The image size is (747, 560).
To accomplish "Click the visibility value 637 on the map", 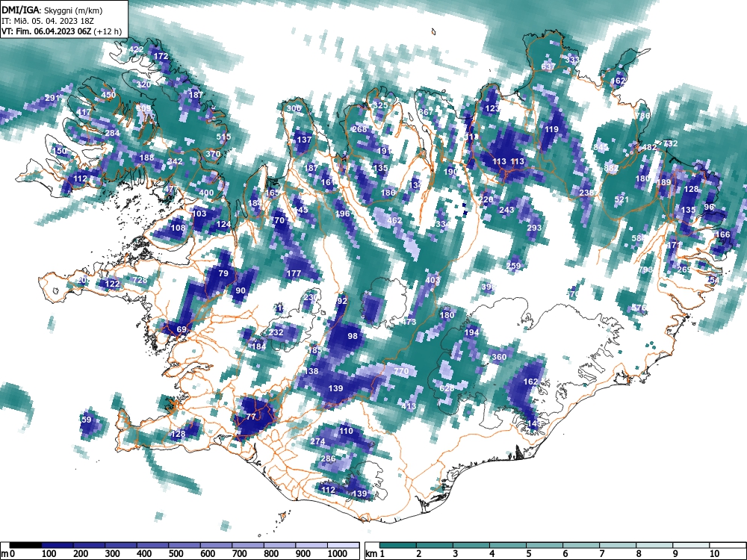I will click(x=548, y=66).
